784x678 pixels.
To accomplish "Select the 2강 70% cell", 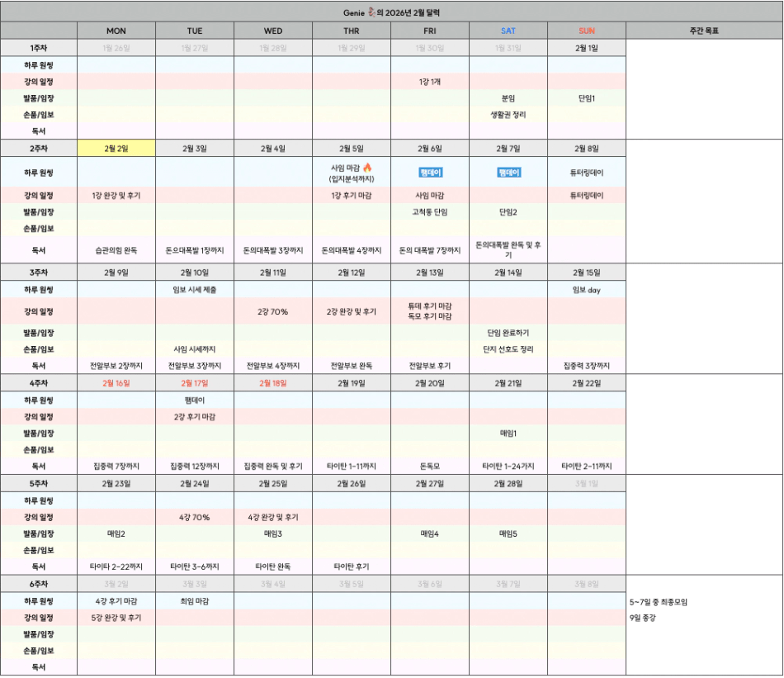I will click(x=273, y=311).
